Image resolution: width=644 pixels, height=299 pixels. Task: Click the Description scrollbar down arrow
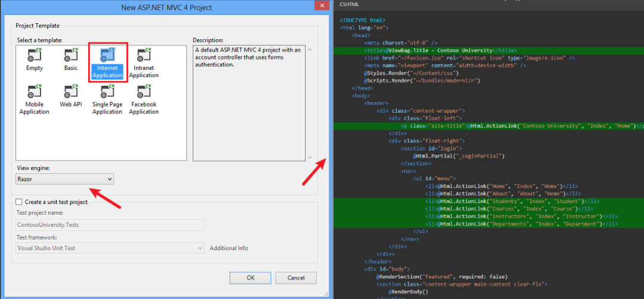coord(309,157)
